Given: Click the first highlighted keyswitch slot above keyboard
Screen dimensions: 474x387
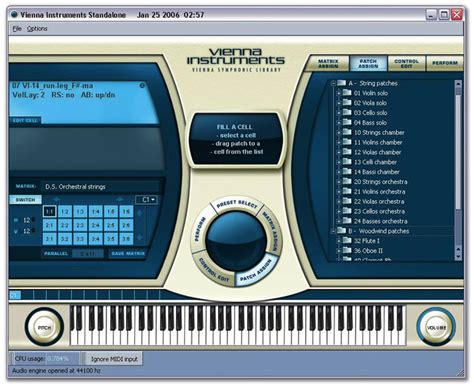Looking at the screenshot, I should click(15, 295).
